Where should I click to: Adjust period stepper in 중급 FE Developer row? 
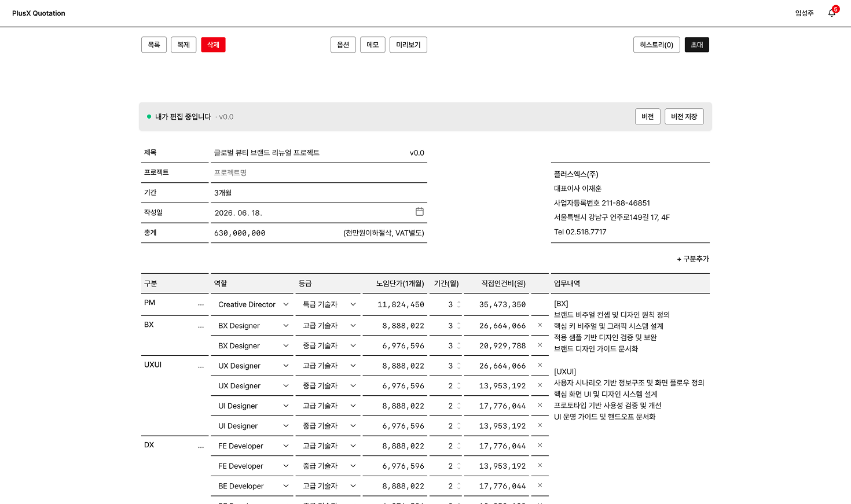point(459,466)
